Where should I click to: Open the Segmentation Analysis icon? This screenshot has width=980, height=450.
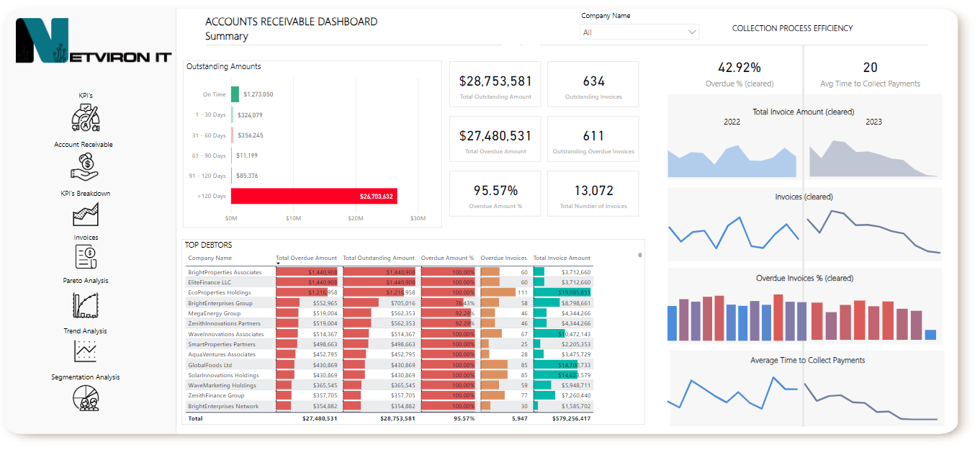click(x=85, y=398)
